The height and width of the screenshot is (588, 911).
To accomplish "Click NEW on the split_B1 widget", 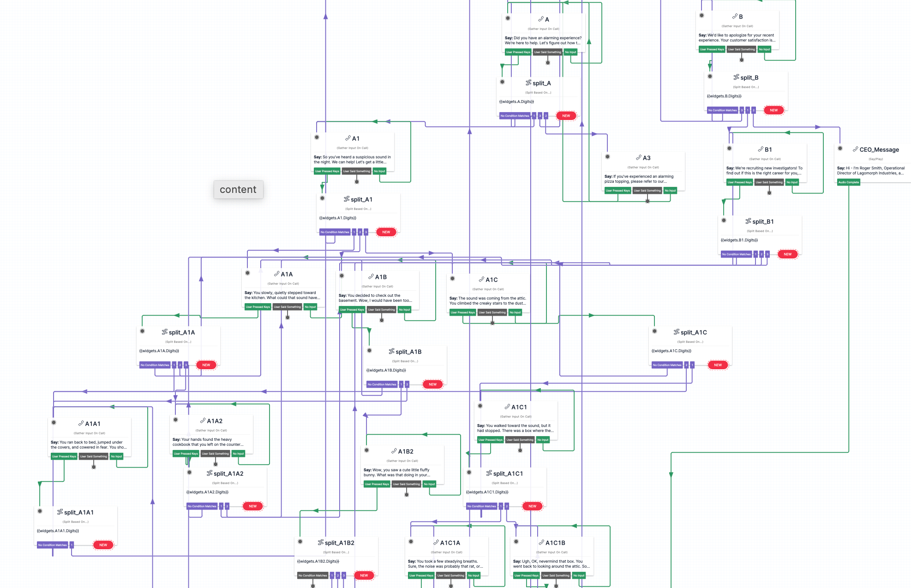I will point(788,254).
